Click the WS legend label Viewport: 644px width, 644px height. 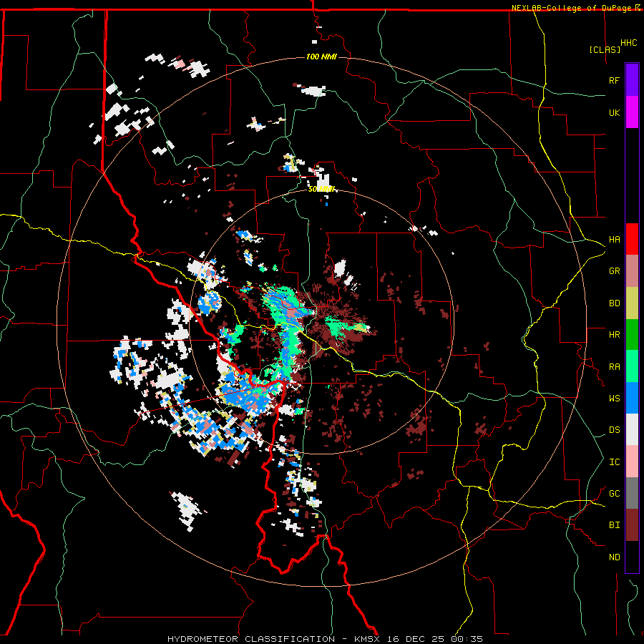pos(614,399)
